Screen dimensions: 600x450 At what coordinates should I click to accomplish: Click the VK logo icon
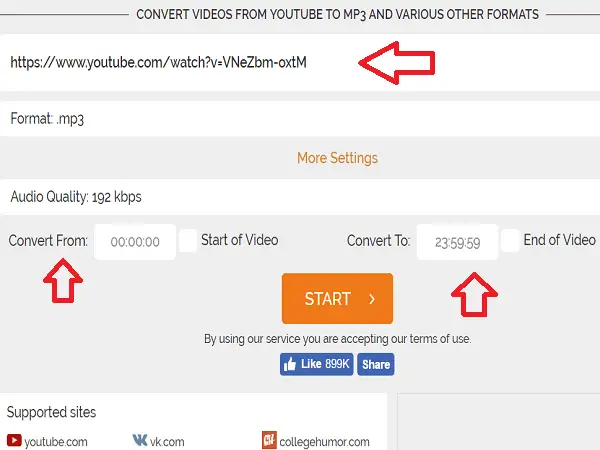pyautogui.click(x=140, y=440)
